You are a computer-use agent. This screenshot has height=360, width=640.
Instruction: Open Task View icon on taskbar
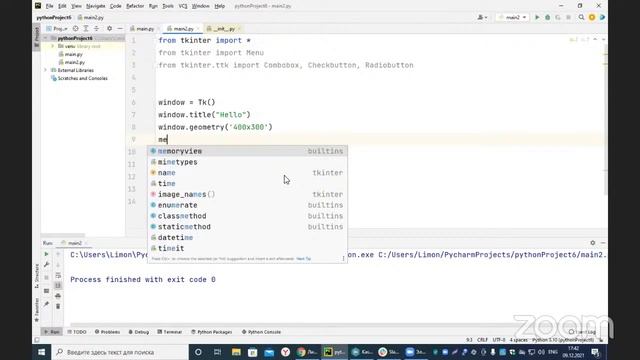(217, 352)
